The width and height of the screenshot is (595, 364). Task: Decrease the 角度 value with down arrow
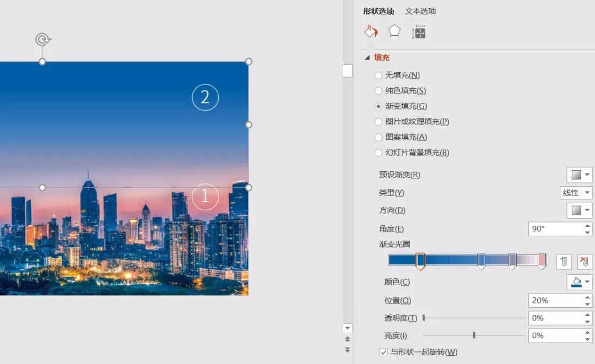click(587, 232)
